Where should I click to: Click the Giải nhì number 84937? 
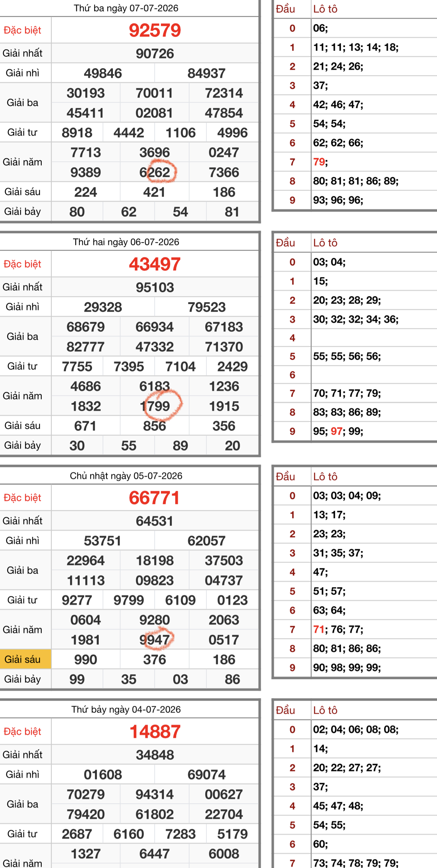(x=206, y=73)
